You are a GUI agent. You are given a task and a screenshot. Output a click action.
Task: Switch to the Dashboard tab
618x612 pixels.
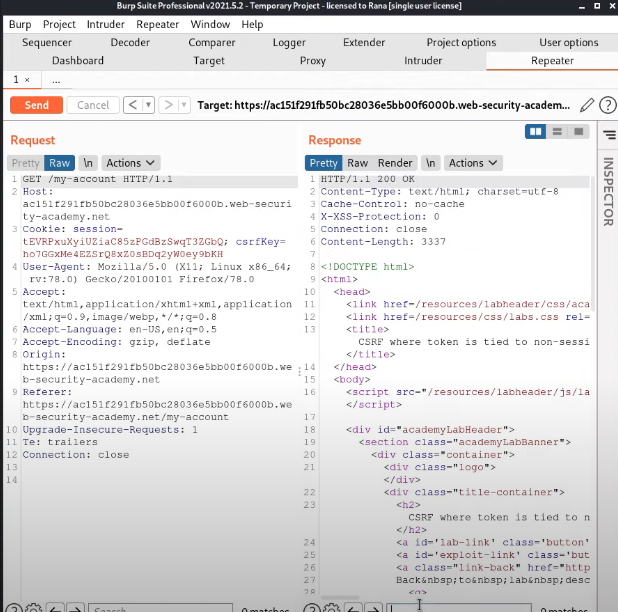[78, 61]
